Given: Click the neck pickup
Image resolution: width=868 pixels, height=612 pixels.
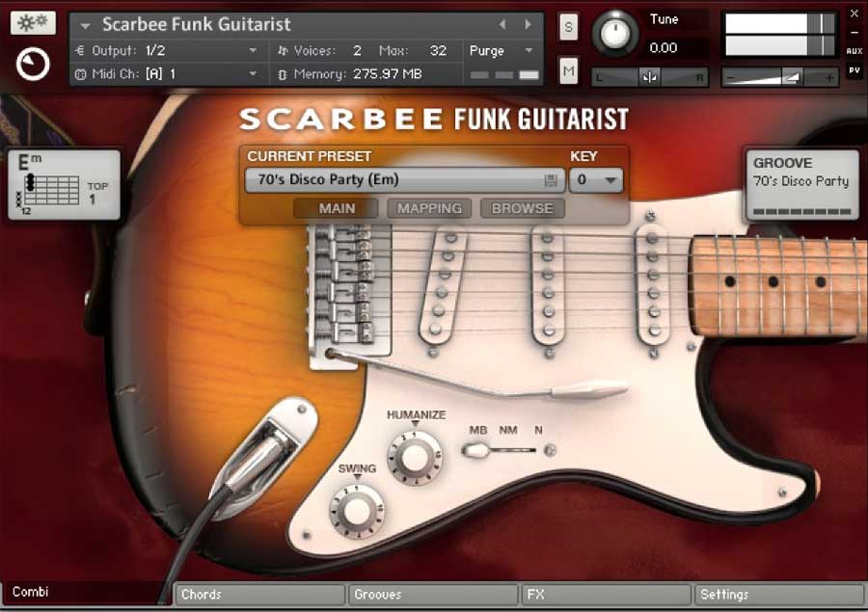Looking at the screenshot, I should point(653,283).
